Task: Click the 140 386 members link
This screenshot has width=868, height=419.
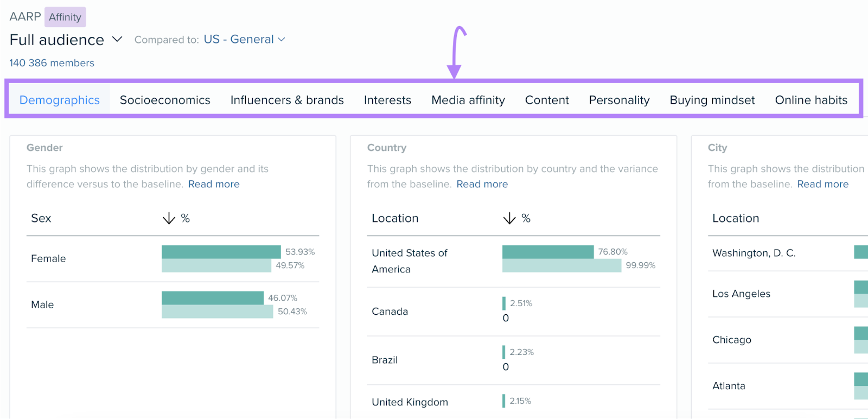Action: (52, 64)
